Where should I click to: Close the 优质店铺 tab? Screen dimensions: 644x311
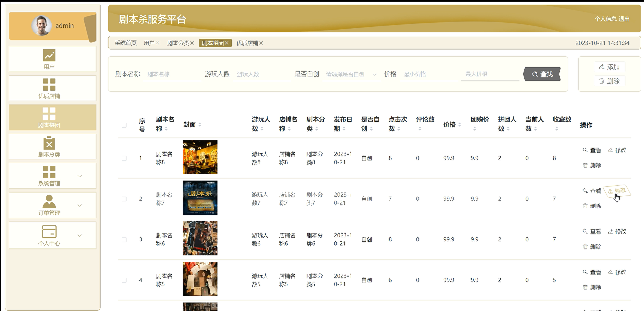pyautogui.click(x=261, y=43)
